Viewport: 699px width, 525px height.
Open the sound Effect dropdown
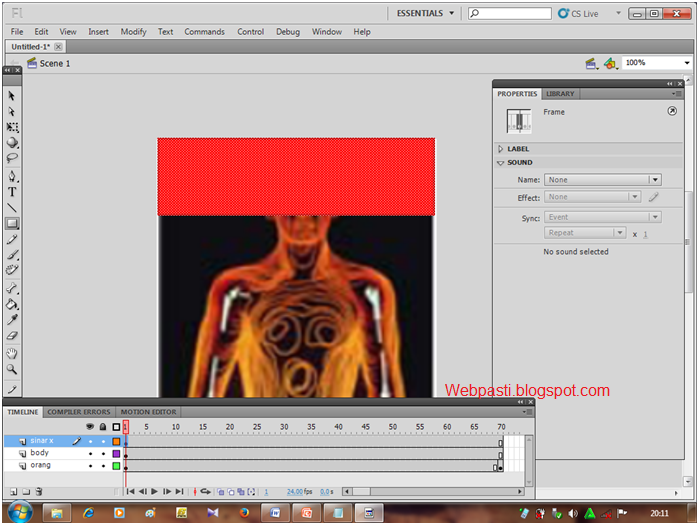593,197
